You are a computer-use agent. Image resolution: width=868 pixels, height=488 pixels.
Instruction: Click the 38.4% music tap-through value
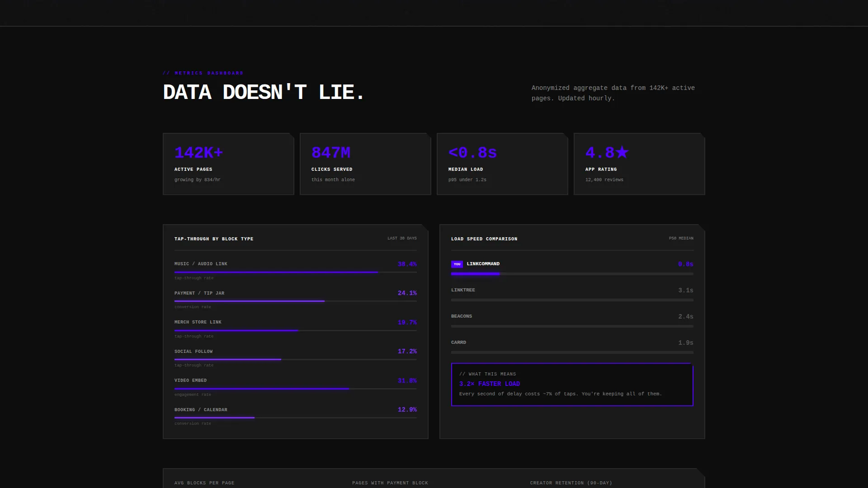[407, 264]
